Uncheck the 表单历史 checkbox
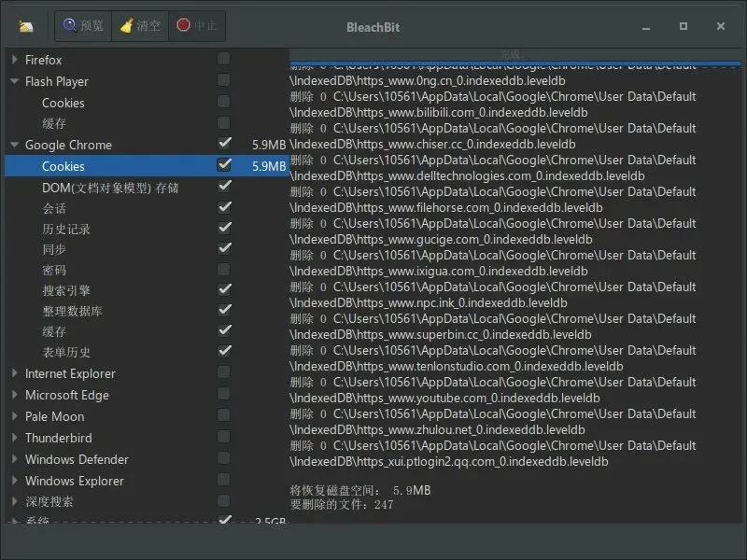The height and width of the screenshot is (560, 747). 224,352
